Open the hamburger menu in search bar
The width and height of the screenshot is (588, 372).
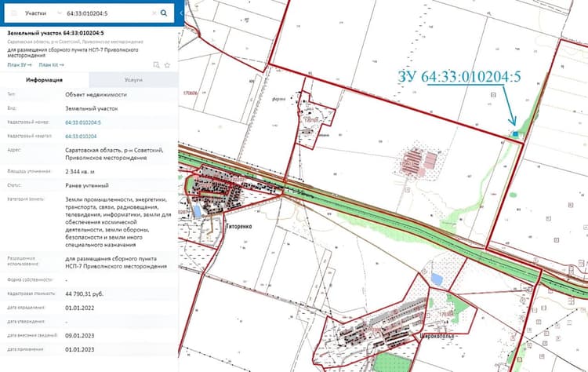click(14, 13)
